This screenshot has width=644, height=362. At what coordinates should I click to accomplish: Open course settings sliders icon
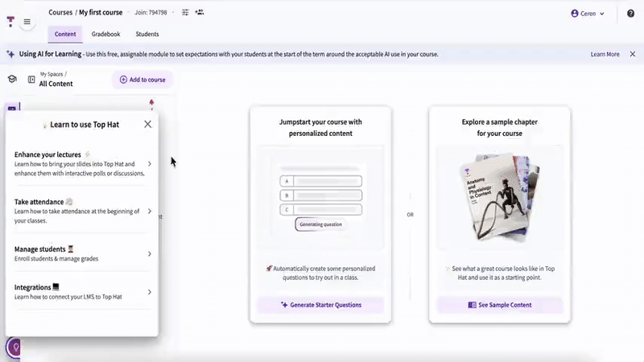(185, 12)
